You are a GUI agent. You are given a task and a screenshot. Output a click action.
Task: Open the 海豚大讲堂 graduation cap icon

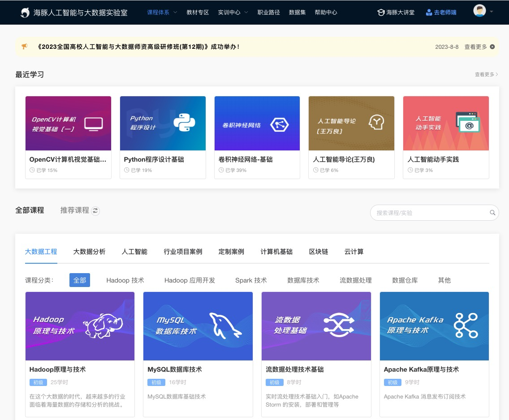coord(381,13)
